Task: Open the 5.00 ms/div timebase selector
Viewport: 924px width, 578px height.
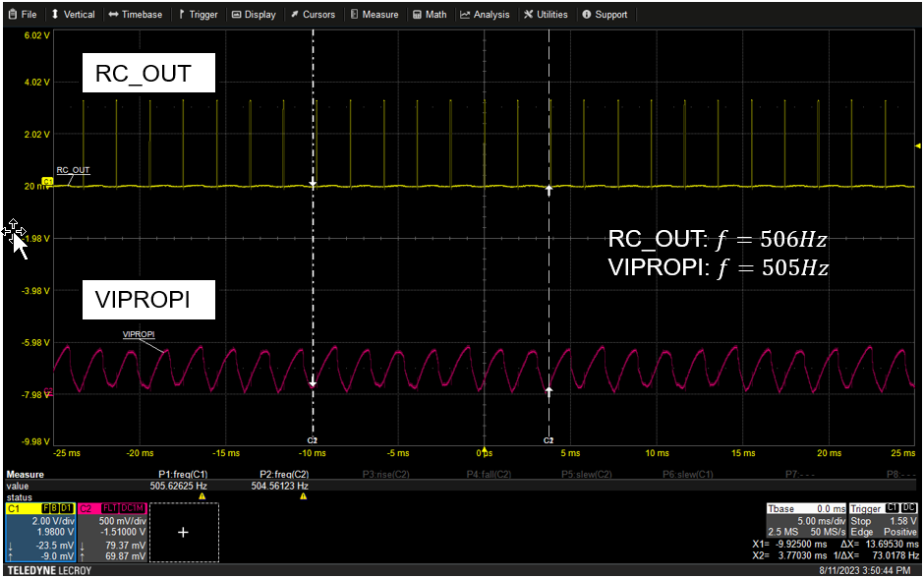Action: 820,521
